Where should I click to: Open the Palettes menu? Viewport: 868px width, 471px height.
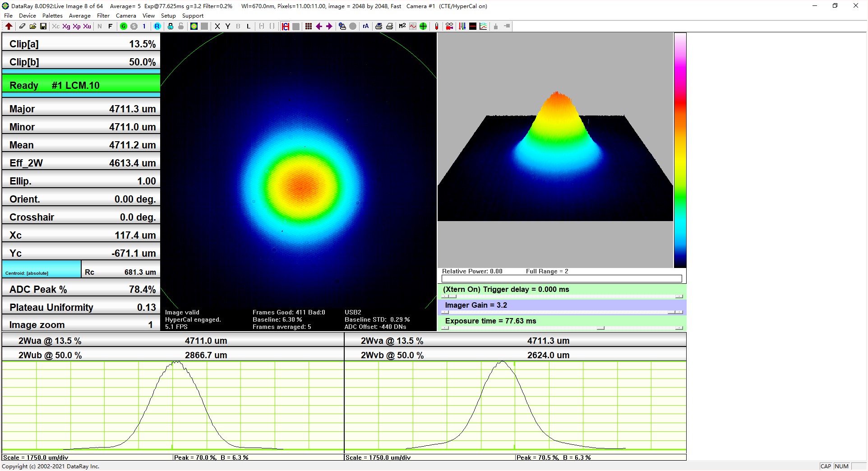point(52,15)
